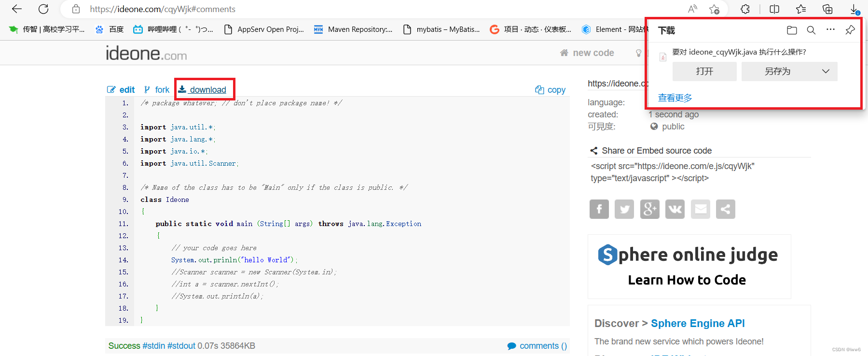The image size is (868, 356).
Task: Click code line 14 System.out.prinln text
Action: point(234,260)
